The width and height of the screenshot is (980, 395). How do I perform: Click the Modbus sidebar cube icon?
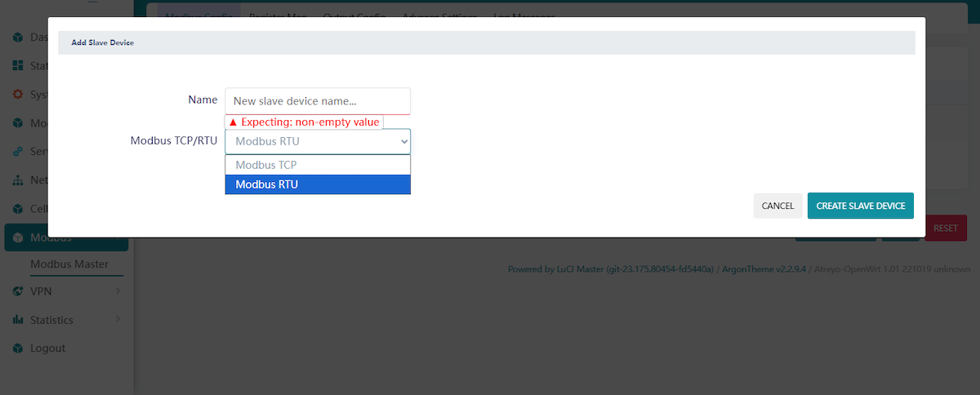tap(18, 238)
